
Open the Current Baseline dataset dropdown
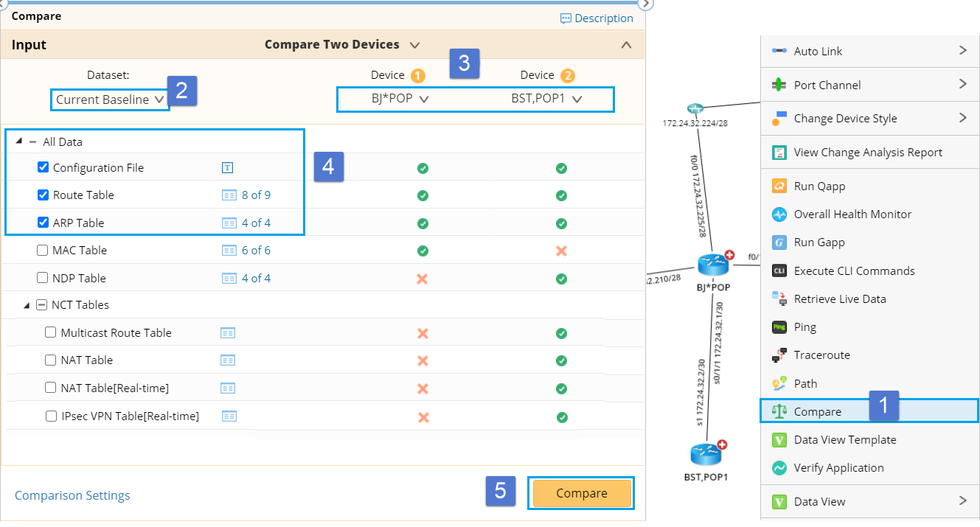point(109,100)
